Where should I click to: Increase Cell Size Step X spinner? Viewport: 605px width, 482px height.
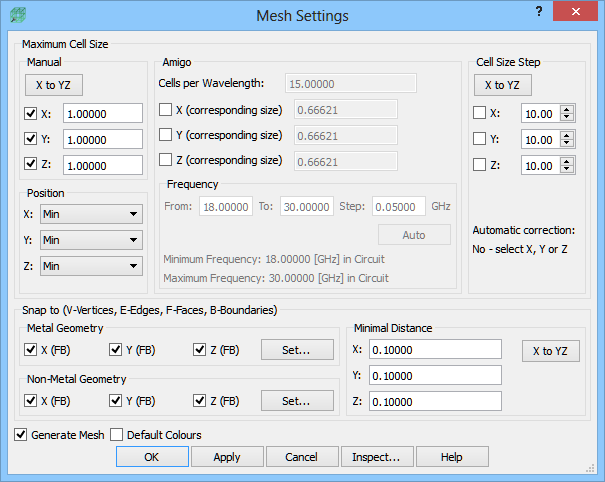[566, 110]
